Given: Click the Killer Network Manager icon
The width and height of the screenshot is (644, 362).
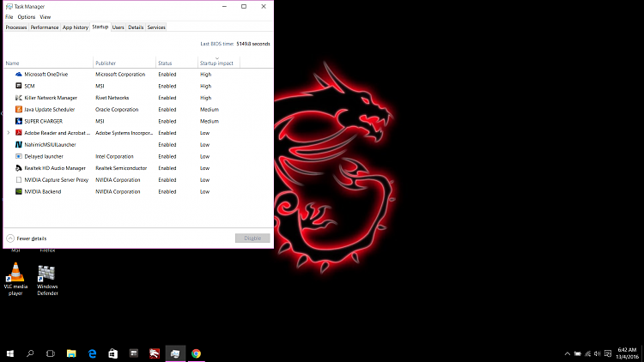Looking at the screenshot, I should pyautogui.click(x=19, y=98).
